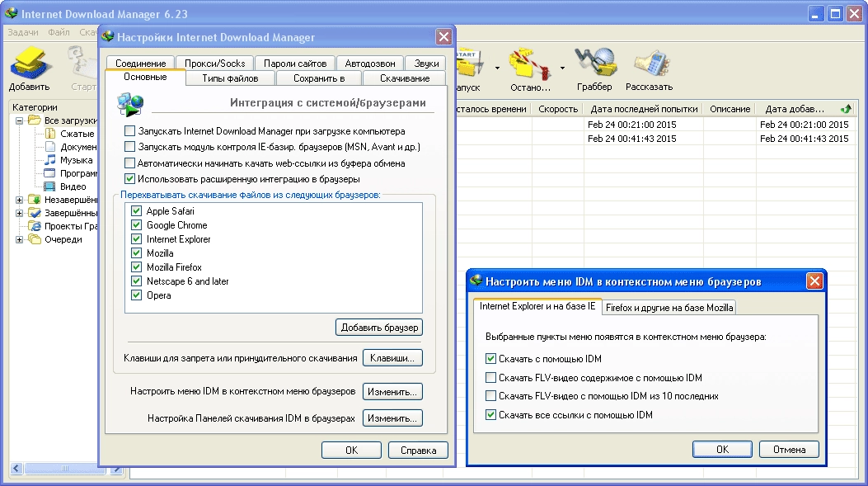Click the Клавиши... button
Screen dimensions: 868x486
(x=392, y=358)
